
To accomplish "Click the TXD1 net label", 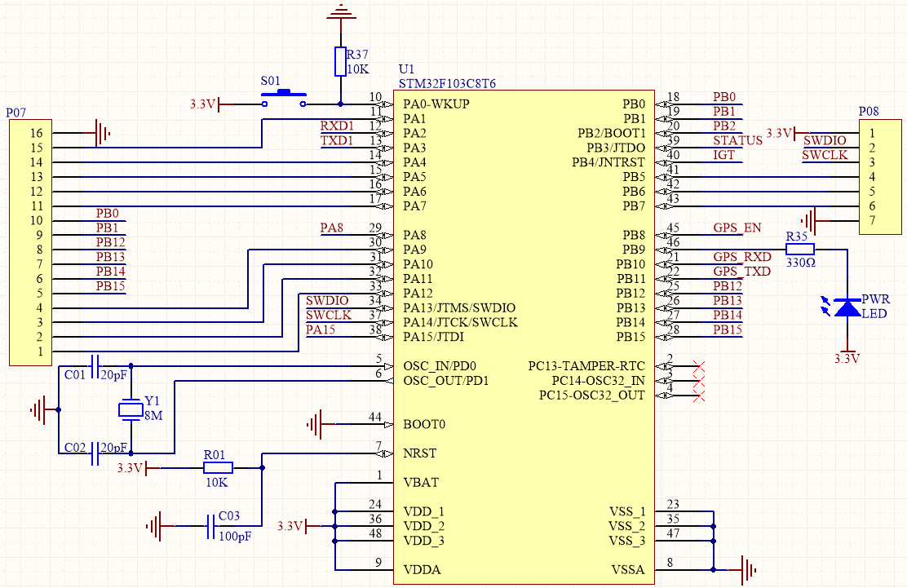I will pos(337,140).
